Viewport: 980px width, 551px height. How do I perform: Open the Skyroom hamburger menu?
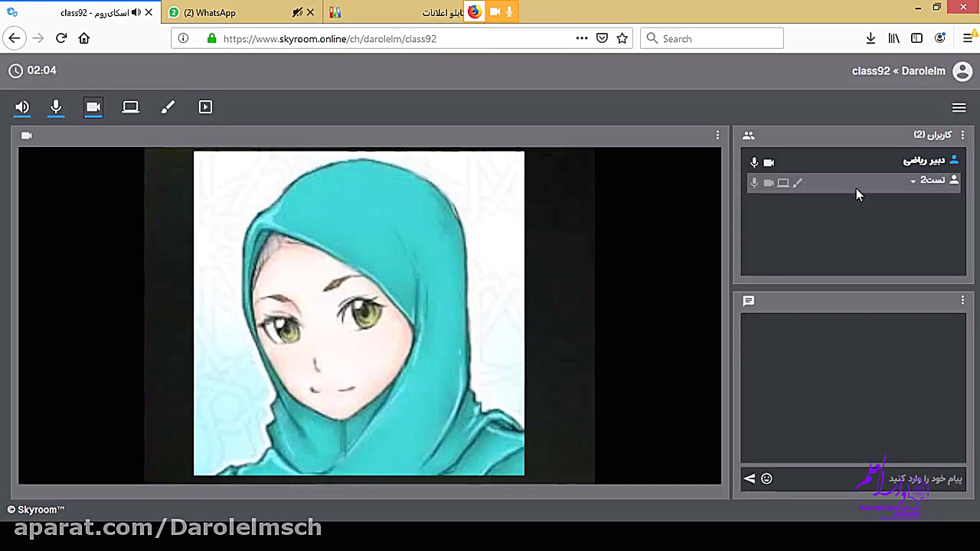(x=959, y=108)
